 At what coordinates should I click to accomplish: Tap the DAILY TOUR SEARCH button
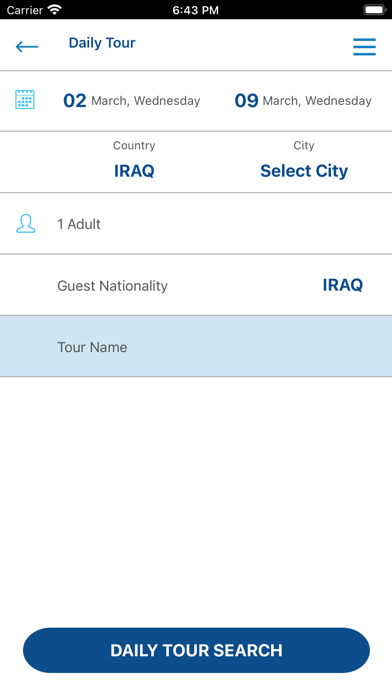pos(196,650)
